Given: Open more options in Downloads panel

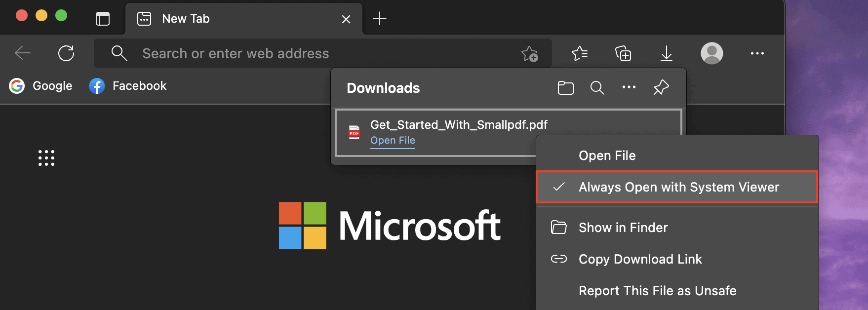Looking at the screenshot, I should (x=629, y=87).
